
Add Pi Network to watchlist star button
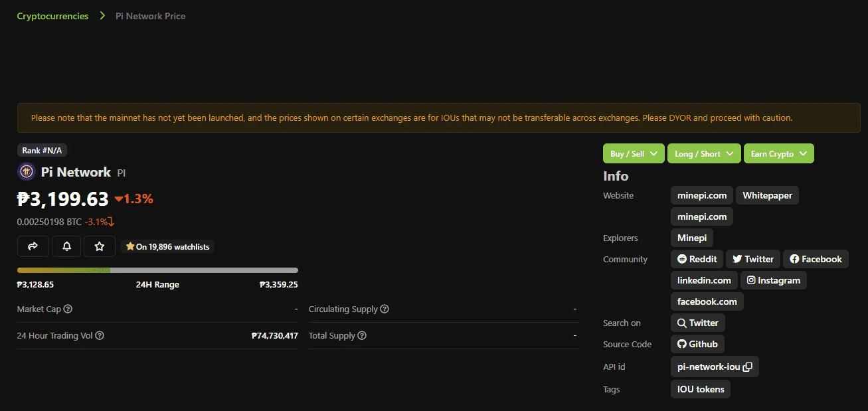pos(100,246)
